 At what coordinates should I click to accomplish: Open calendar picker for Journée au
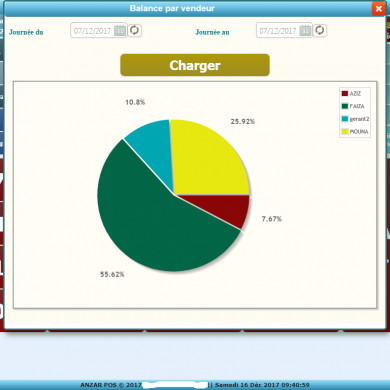305,31
